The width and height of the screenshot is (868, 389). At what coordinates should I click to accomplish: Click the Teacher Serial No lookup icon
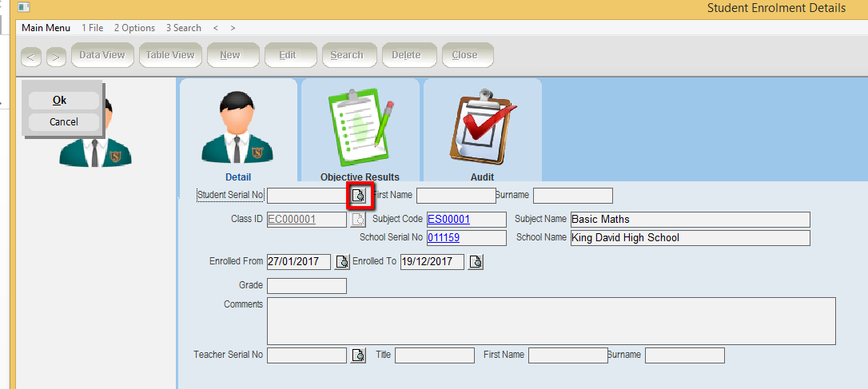coord(358,355)
